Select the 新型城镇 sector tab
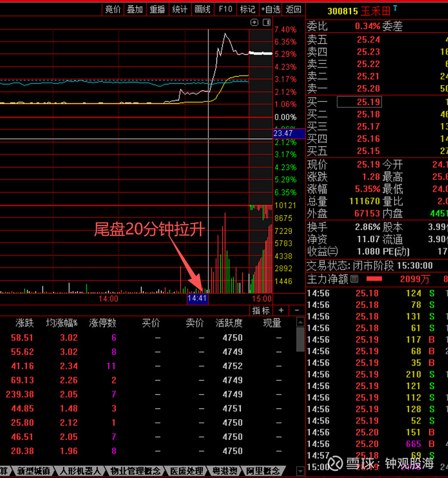 point(33,471)
